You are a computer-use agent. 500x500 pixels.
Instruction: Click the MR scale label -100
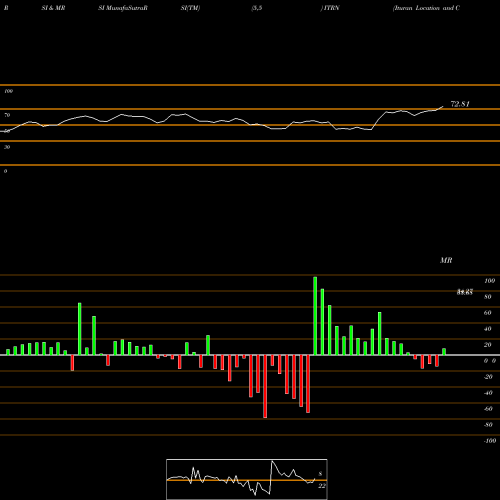click(x=490, y=441)
